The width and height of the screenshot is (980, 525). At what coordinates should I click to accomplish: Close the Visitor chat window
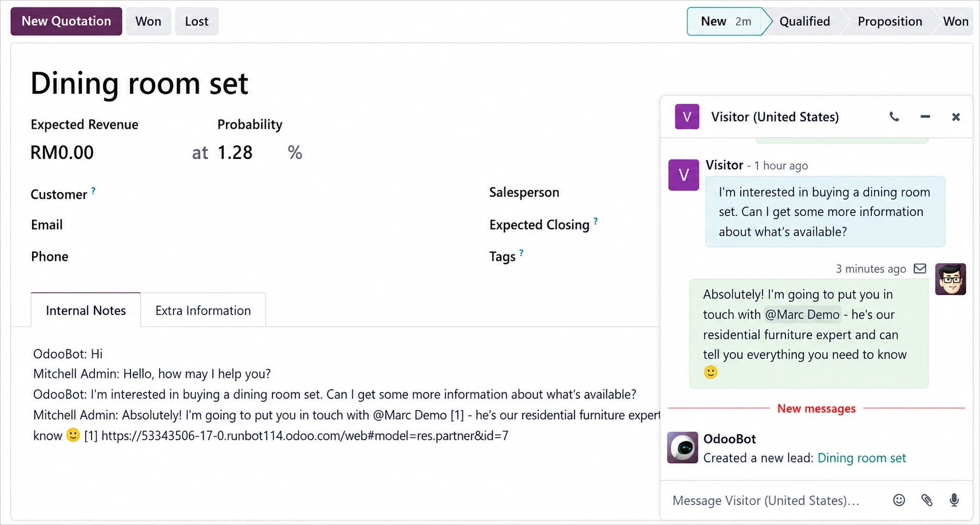pos(955,117)
